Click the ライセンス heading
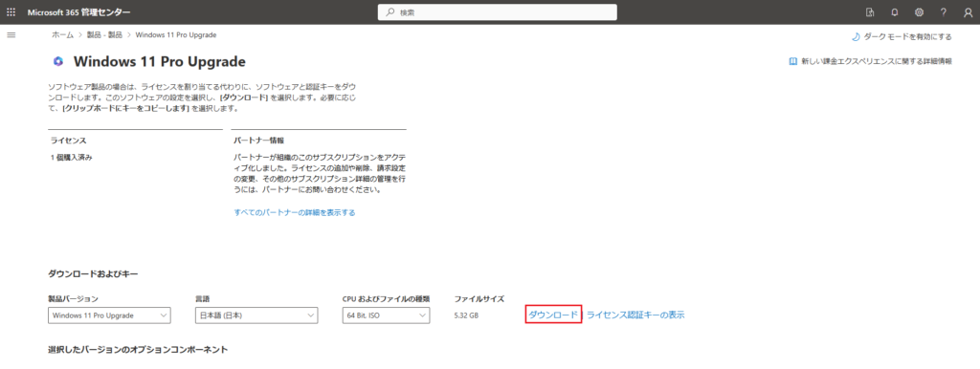This screenshot has width=980, height=369. [x=68, y=141]
